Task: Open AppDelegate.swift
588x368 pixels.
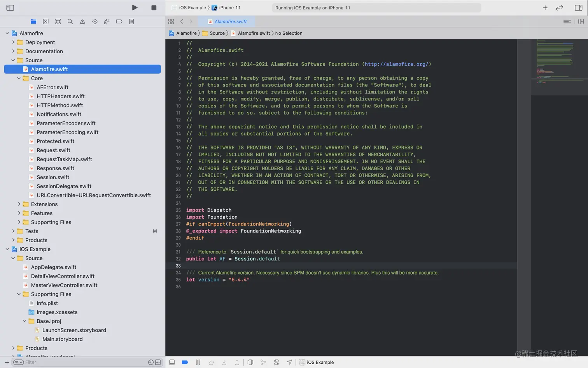Action: pyautogui.click(x=54, y=267)
